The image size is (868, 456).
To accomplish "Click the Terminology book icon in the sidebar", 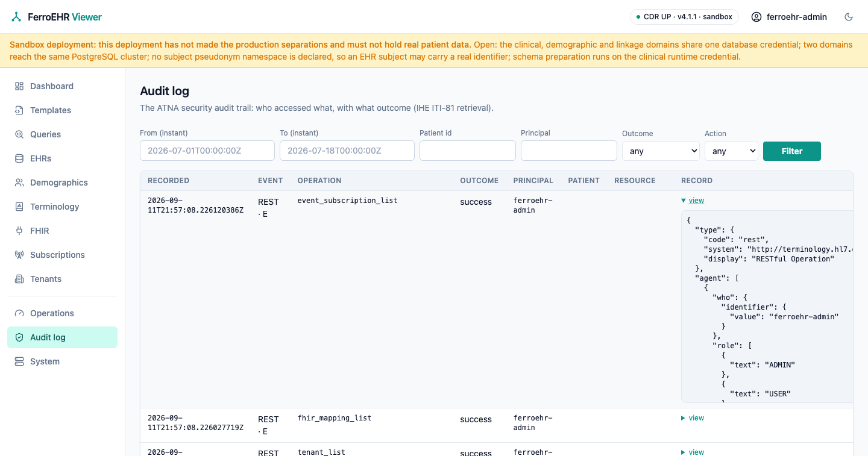I will [19, 207].
